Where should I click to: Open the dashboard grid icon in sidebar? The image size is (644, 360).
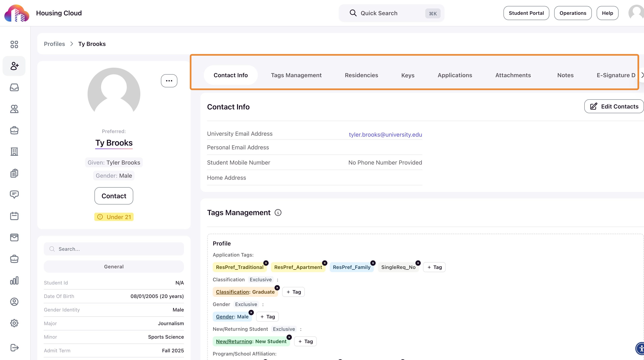pyautogui.click(x=14, y=44)
